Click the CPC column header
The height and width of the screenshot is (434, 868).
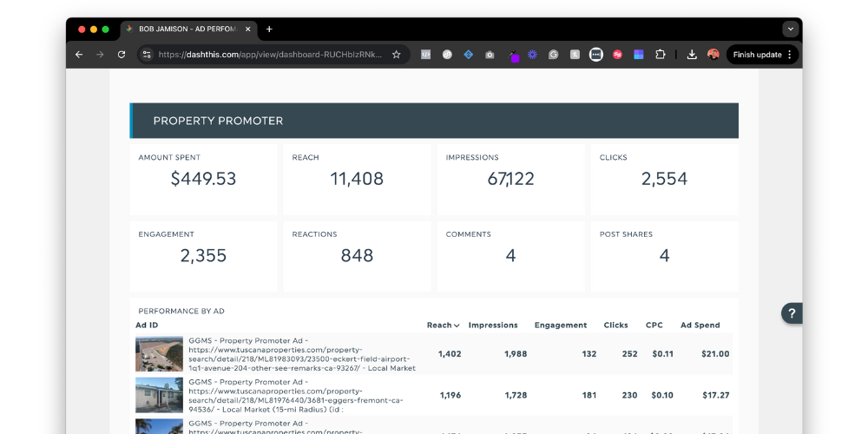[x=654, y=325]
